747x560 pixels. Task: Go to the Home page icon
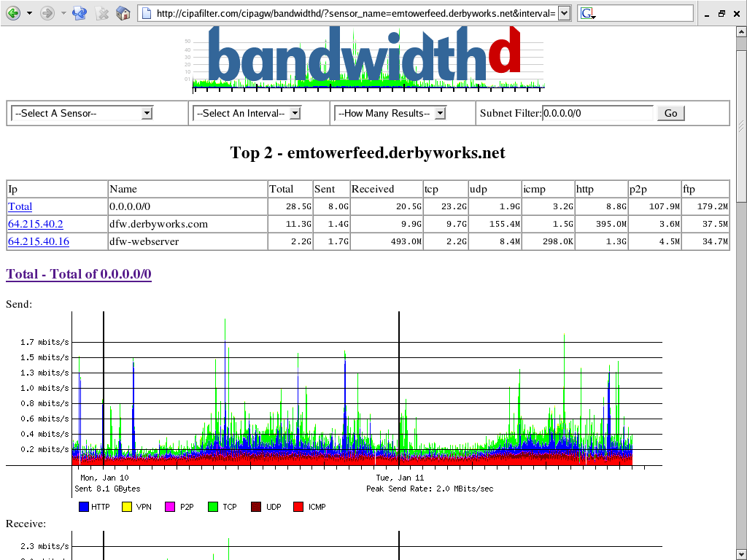(123, 13)
